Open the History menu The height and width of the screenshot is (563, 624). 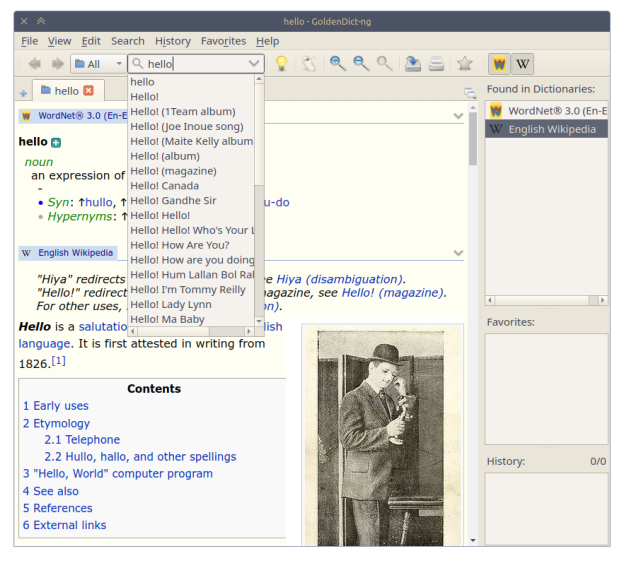tap(173, 41)
